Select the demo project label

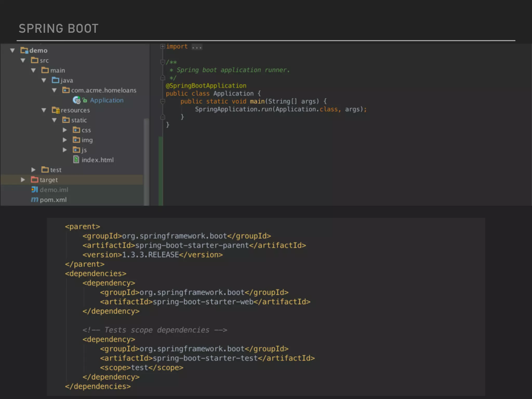click(38, 50)
